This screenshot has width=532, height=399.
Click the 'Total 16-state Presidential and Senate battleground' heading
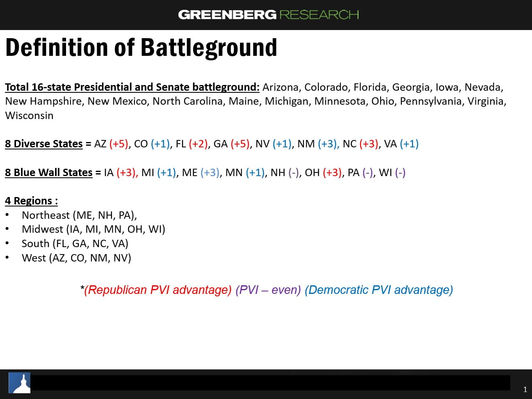pyautogui.click(x=132, y=87)
